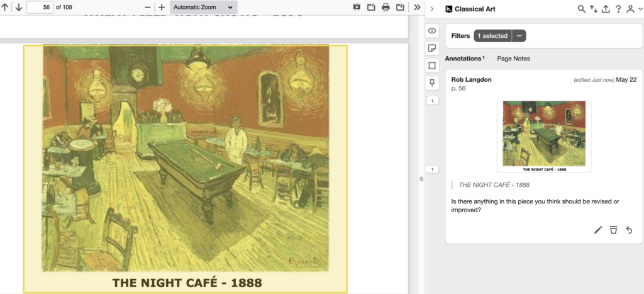Select pin point annotation tool
The width and height of the screenshot is (644, 294).
(432, 83)
